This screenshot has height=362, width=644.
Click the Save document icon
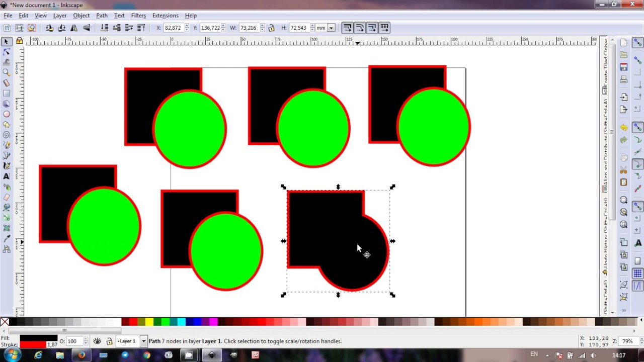pyautogui.click(x=624, y=67)
